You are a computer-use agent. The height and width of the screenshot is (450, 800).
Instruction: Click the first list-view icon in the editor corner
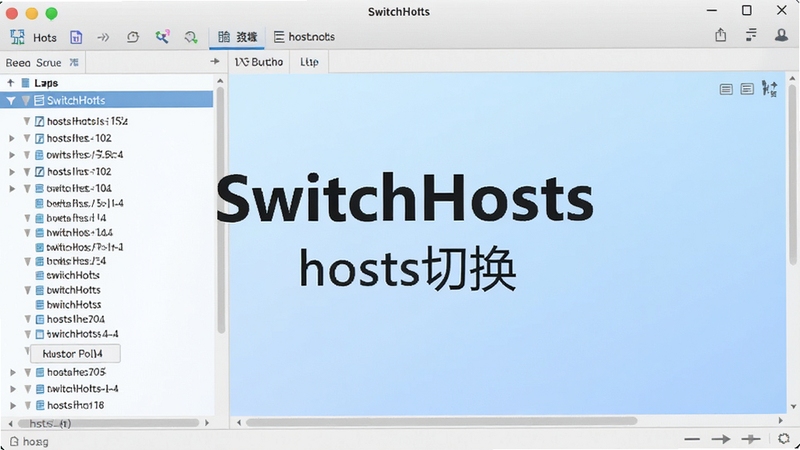click(x=726, y=89)
